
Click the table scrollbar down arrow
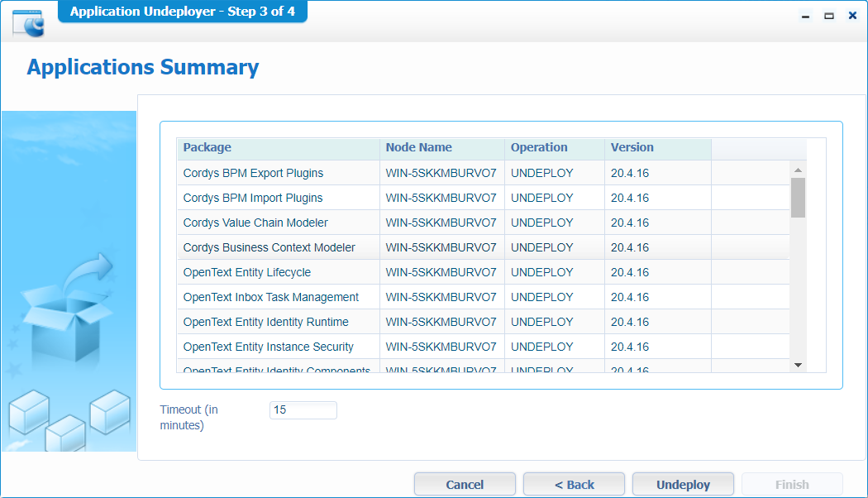(798, 365)
